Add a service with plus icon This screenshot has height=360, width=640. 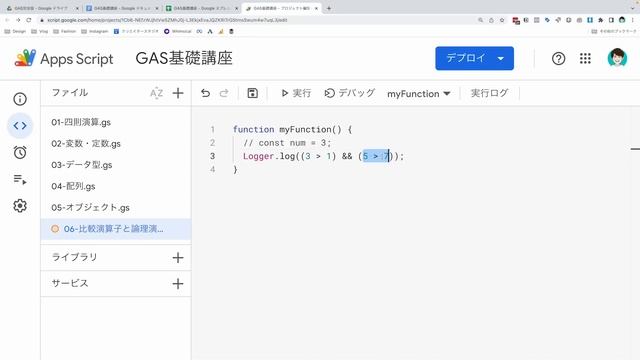click(x=178, y=284)
